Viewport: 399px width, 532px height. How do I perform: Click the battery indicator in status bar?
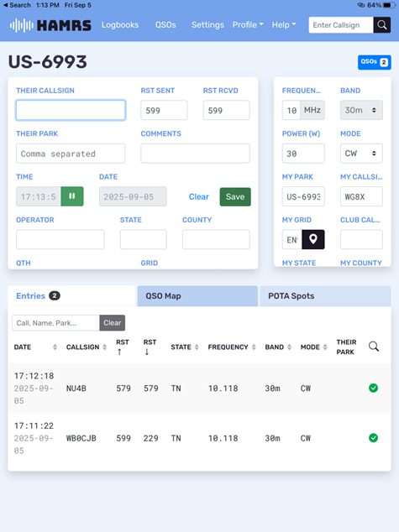tap(387, 5)
